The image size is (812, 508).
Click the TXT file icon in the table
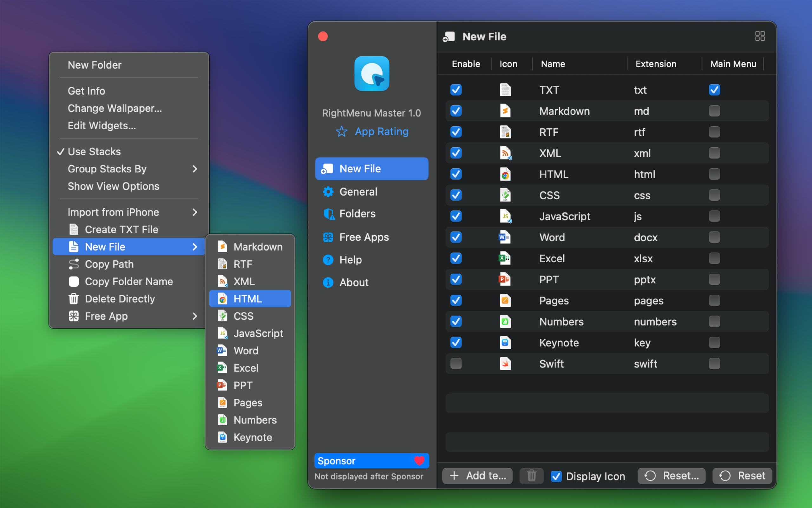pyautogui.click(x=505, y=90)
